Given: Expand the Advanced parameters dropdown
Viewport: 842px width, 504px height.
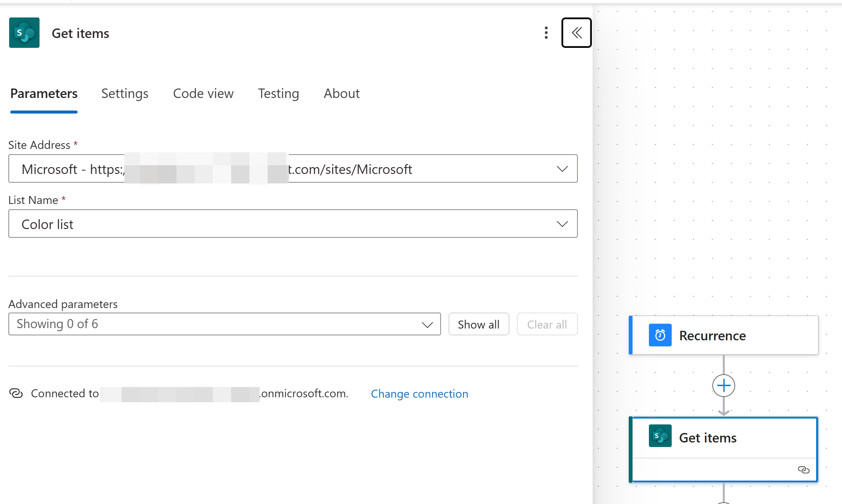Looking at the screenshot, I should point(427,324).
